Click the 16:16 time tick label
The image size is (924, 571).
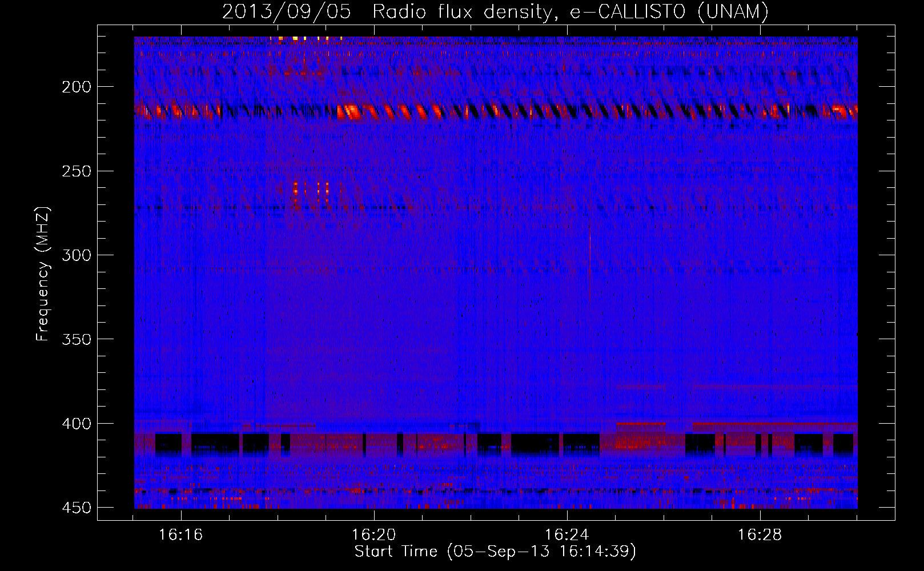[x=181, y=535]
